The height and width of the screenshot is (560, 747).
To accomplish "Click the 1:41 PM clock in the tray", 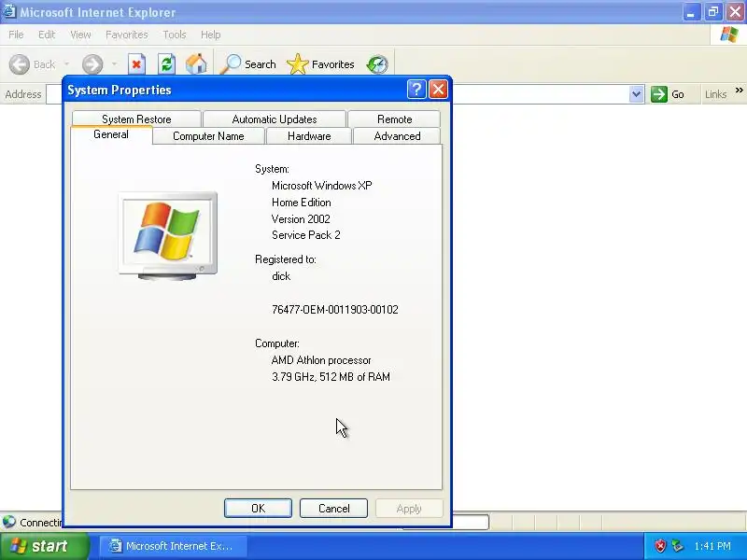I will (712, 546).
